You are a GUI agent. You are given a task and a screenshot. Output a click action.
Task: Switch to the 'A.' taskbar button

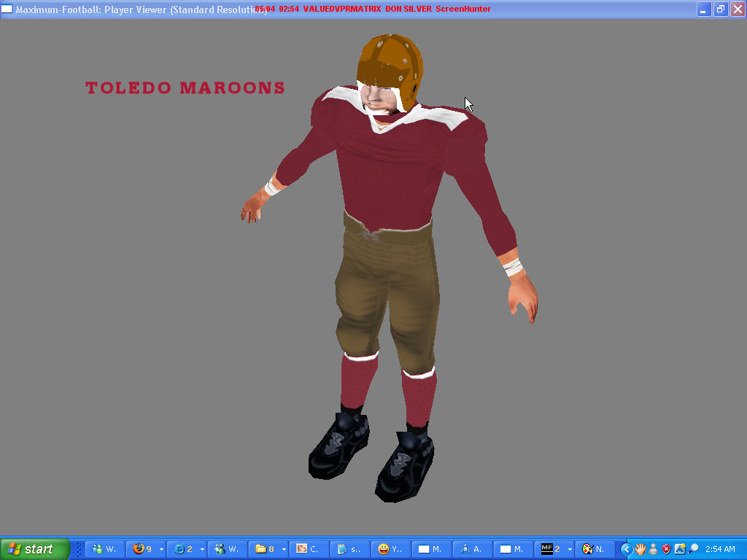tap(473, 549)
